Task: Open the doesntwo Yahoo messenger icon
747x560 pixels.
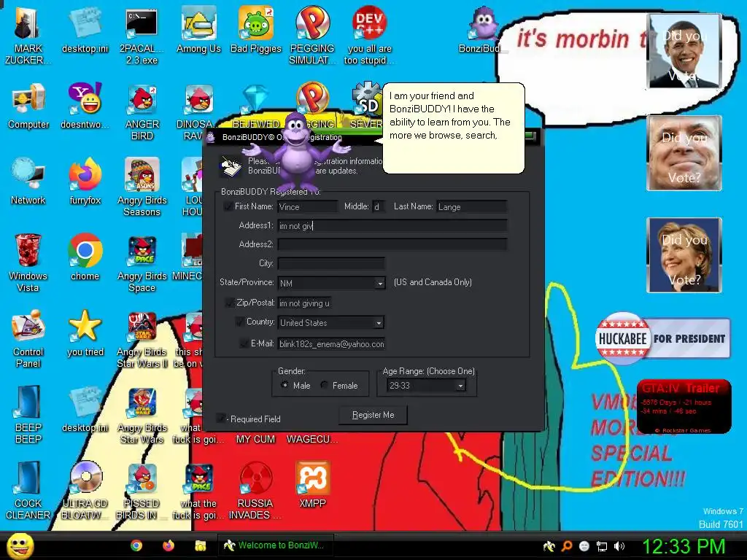Action: pyautogui.click(x=85, y=106)
